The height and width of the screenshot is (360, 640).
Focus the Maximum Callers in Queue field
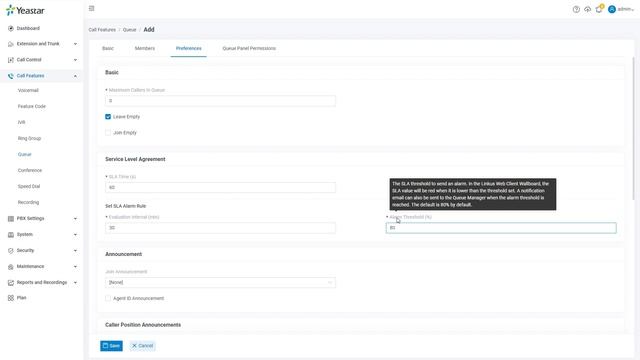[220, 101]
